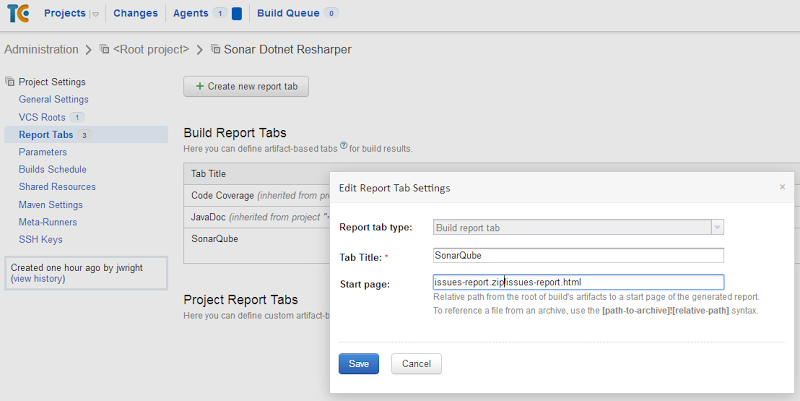The image size is (800, 401).
Task: Click the Sonar Dotnet Resharper project icon
Action: coord(216,49)
